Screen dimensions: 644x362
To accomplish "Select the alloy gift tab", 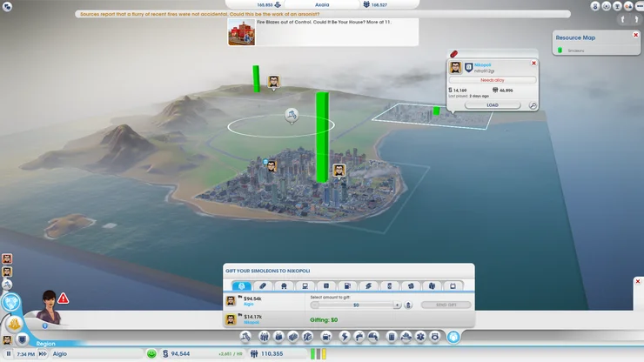I will [x=263, y=286].
